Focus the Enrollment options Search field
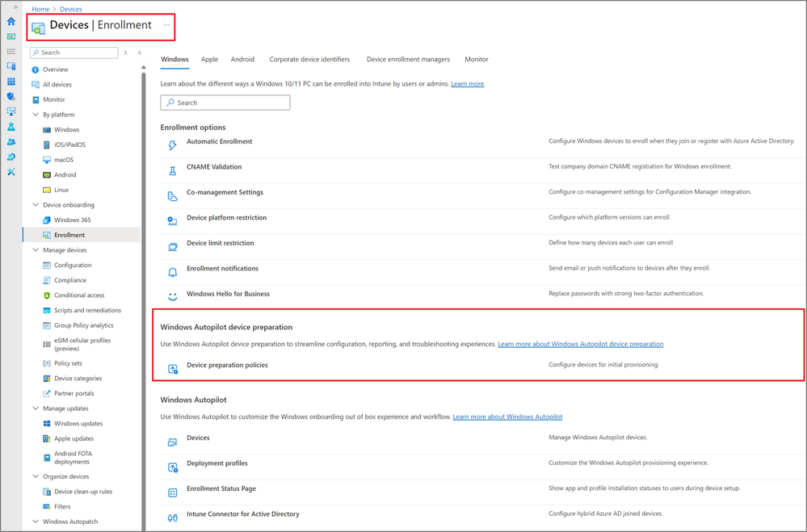The width and height of the screenshot is (807, 532). point(225,103)
